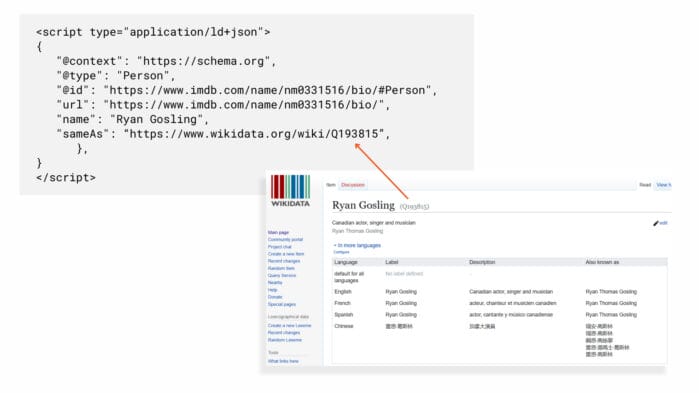Click 'default for all languages' cell
The image size is (699, 393).
tap(349, 277)
